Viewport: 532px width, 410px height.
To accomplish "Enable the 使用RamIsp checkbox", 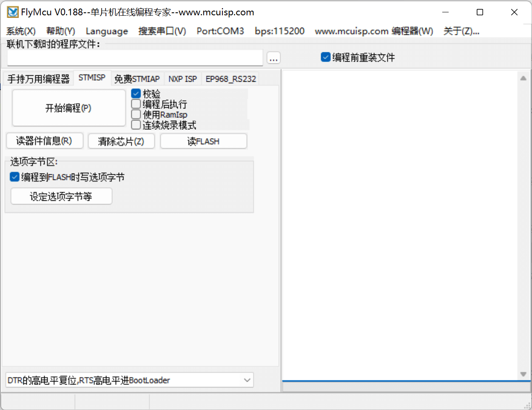I will (x=136, y=114).
